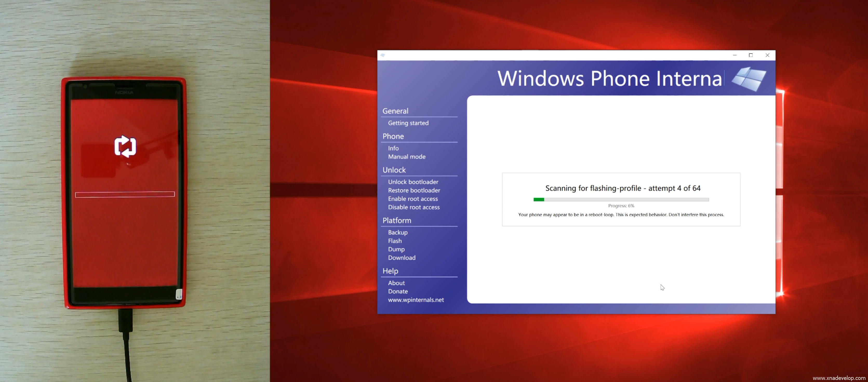The width and height of the screenshot is (868, 382).
Task: Switch to Manual mode
Action: 406,157
